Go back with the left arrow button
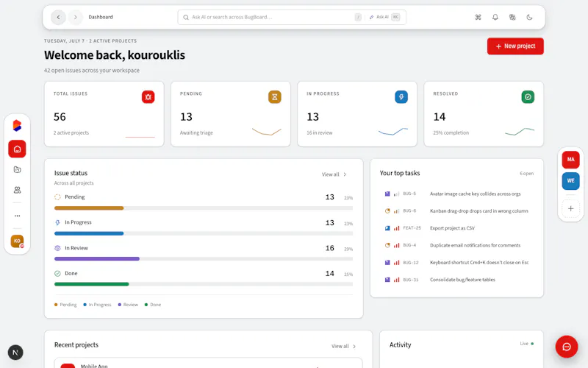Image resolution: width=588 pixels, height=368 pixels. pyautogui.click(x=58, y=17)
